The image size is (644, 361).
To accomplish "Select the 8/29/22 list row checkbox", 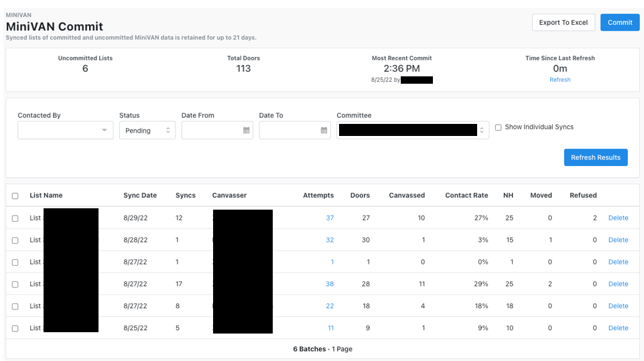I will [x=15, y=218].
